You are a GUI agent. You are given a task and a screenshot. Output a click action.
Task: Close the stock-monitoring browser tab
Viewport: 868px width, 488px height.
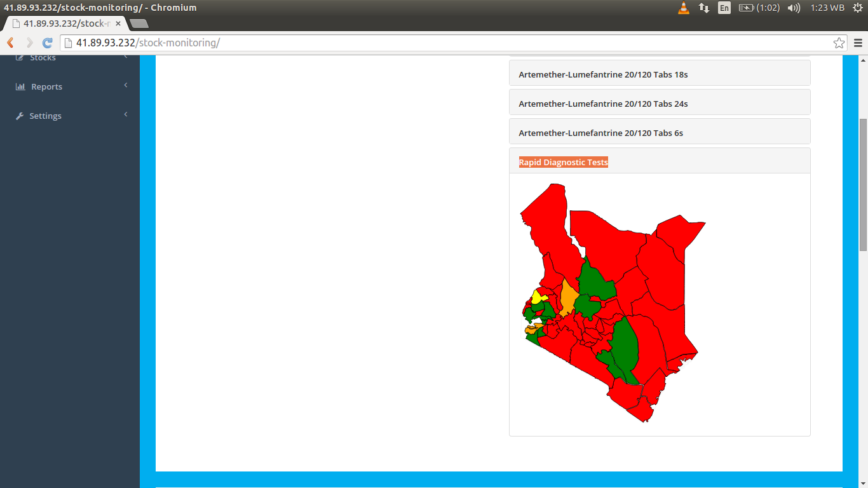coord(118,24)
